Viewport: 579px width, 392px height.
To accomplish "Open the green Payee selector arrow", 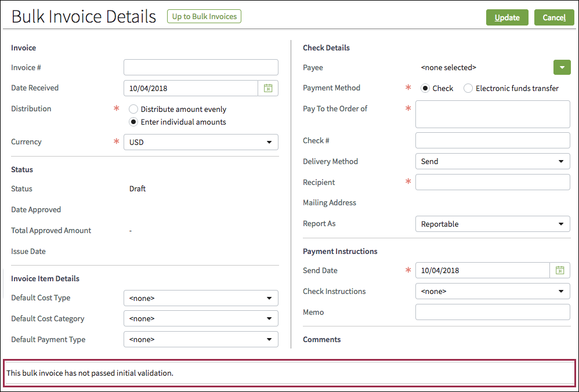I will click(562, 67).
